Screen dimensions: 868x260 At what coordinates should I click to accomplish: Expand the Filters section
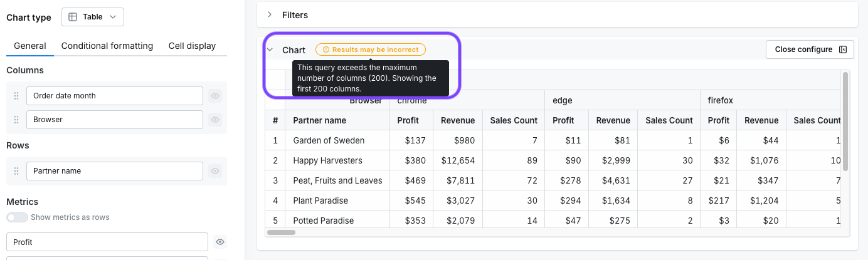(270, 14)
